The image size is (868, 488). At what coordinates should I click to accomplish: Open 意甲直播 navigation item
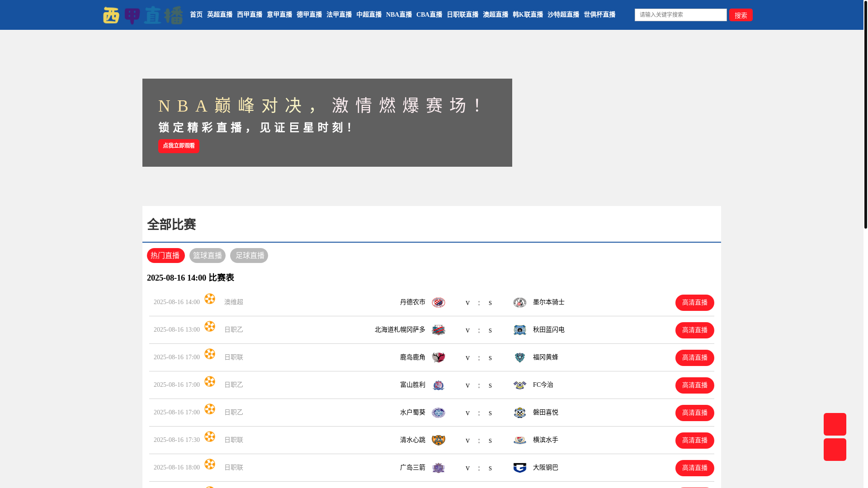(279, 14)
